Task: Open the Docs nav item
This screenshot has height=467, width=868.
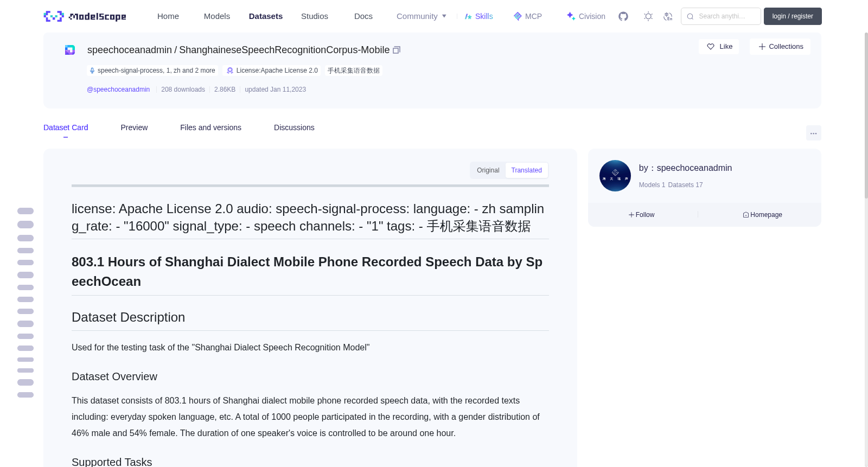Action: click(363, 16)
